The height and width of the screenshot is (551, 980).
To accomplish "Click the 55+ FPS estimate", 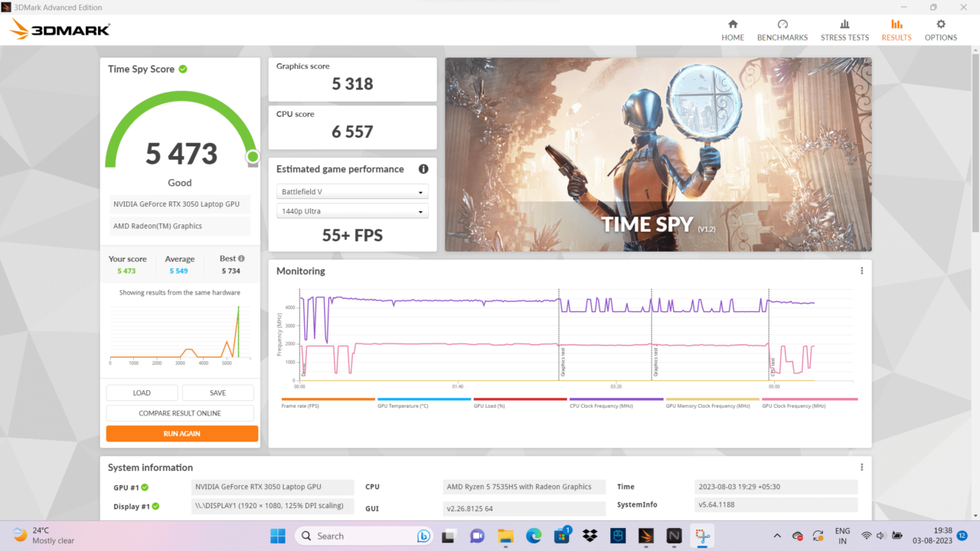I will pos(352,235).
